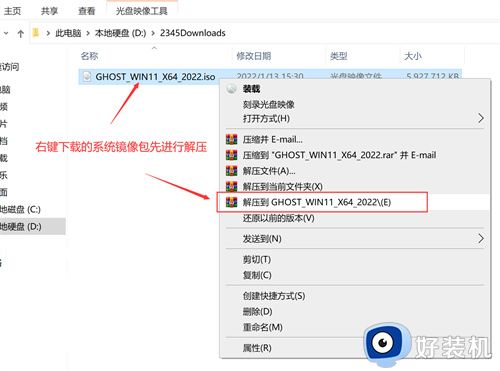Image resolution: width=500 pixels, height=372 pixels.
Task: Choose 刻录光盘映像 from context menu
Action: point(269,105)
